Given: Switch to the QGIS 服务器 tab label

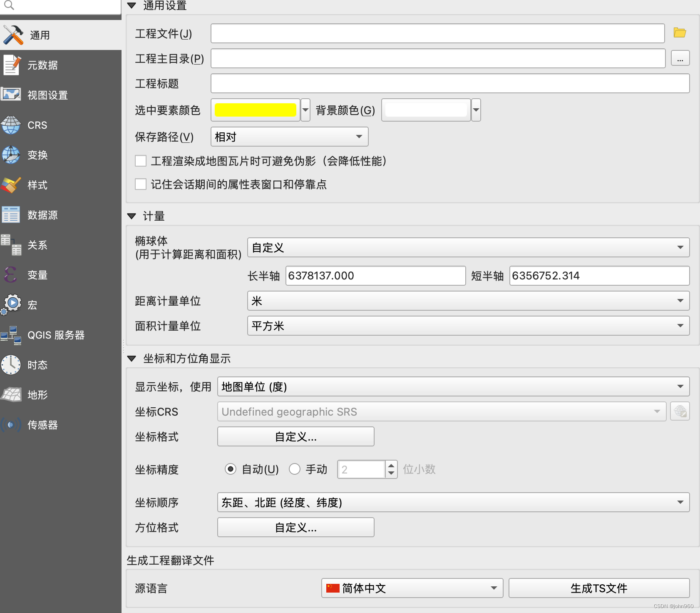Looking at the screenshot, I should 56,335.
